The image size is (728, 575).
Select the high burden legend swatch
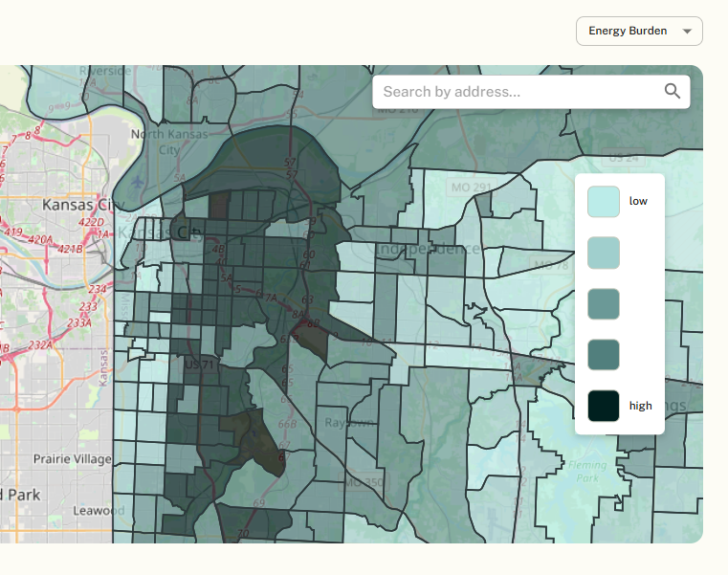tap(603, 406)
